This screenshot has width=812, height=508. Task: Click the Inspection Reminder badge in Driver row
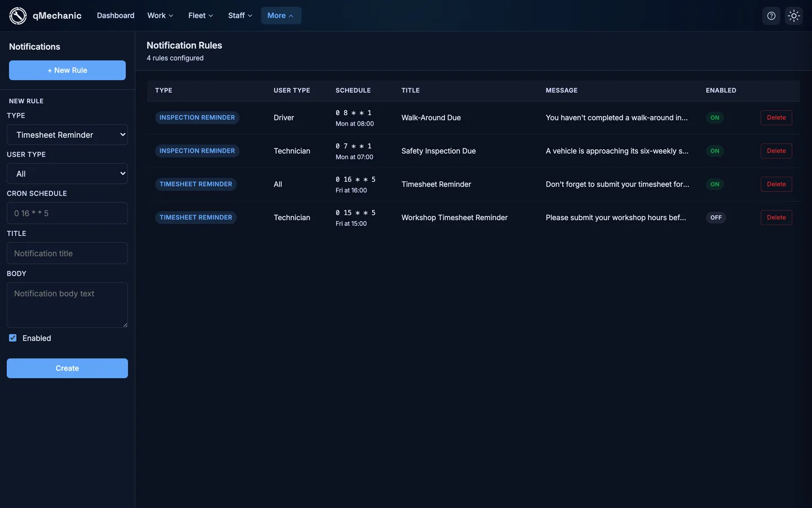pos(197,118)
